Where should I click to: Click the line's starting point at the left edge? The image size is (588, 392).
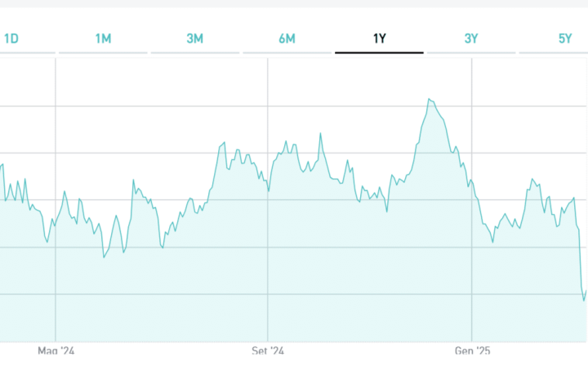tap(2, 166)
